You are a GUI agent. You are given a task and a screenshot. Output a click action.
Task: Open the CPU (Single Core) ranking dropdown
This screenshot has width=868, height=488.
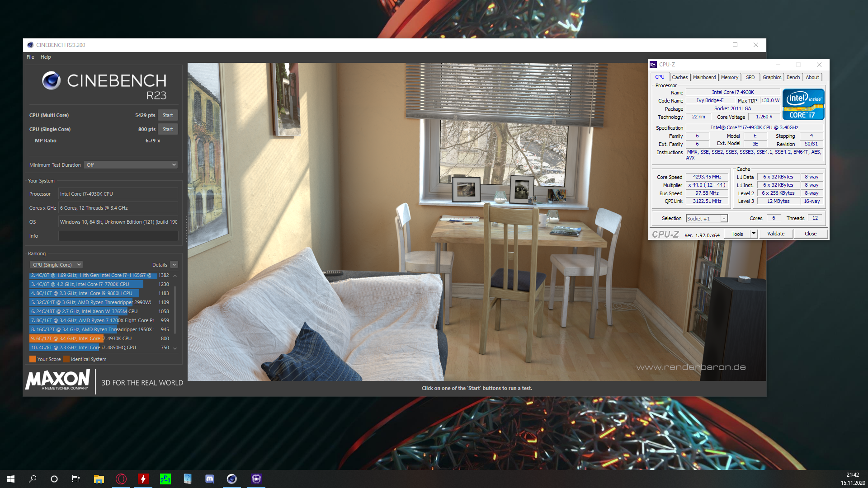click(57, 265)
